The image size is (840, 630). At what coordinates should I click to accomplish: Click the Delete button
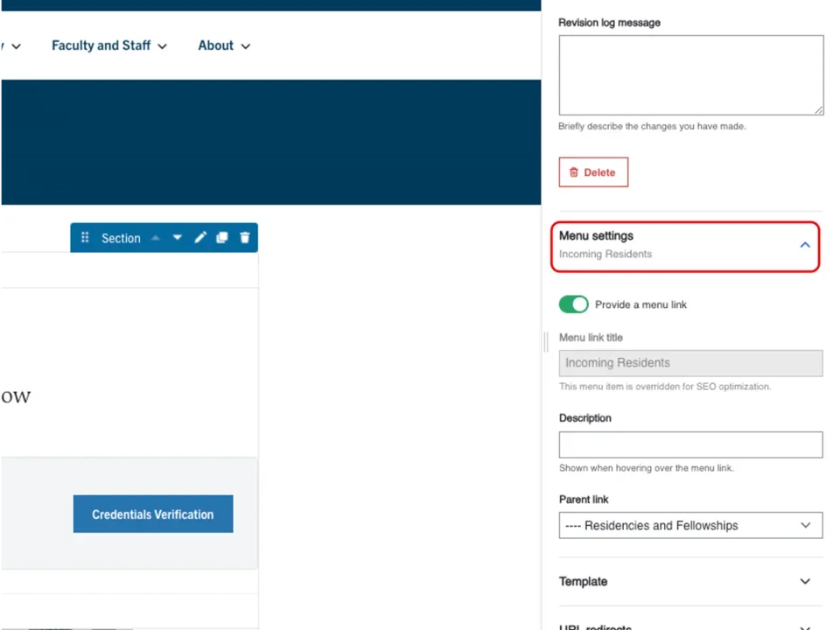(593, 171)
